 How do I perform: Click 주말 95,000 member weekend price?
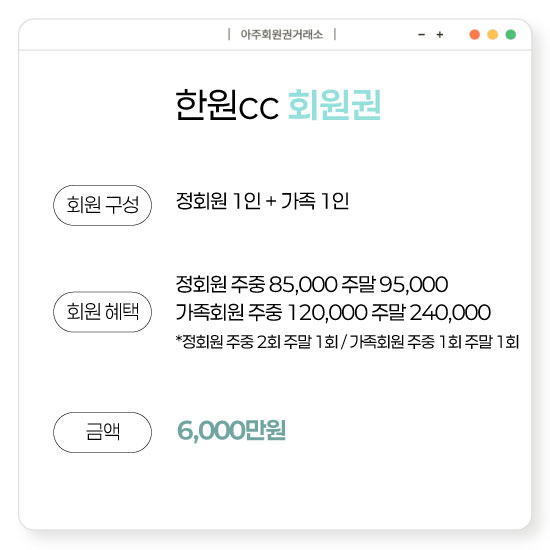click(x=395, y=284)
